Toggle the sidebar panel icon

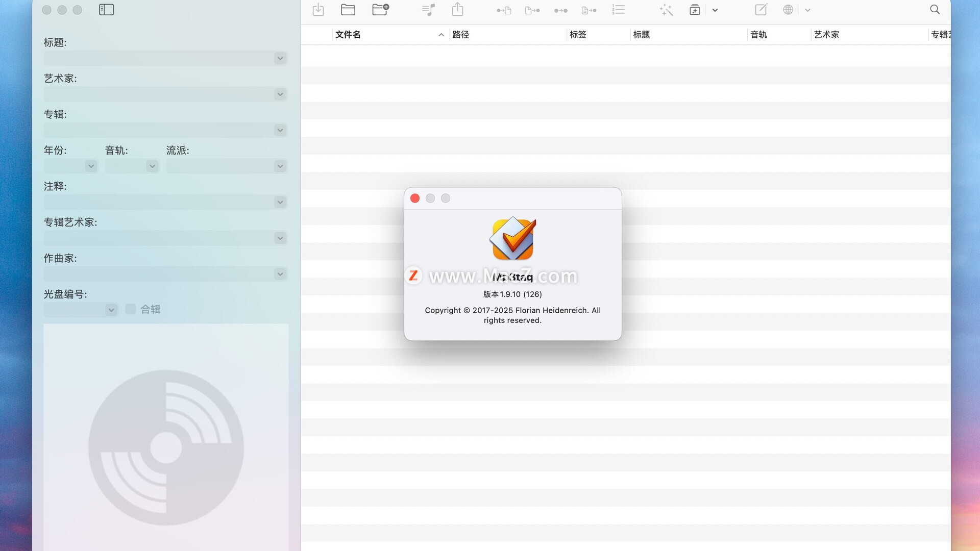click(106, 10)
